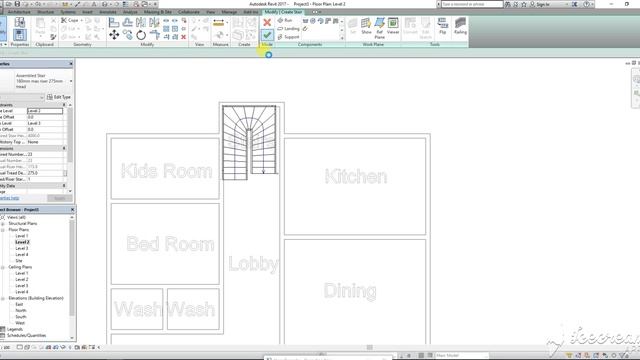
Task: Select Site under Floor Plans
Action: tap(19, 261)
